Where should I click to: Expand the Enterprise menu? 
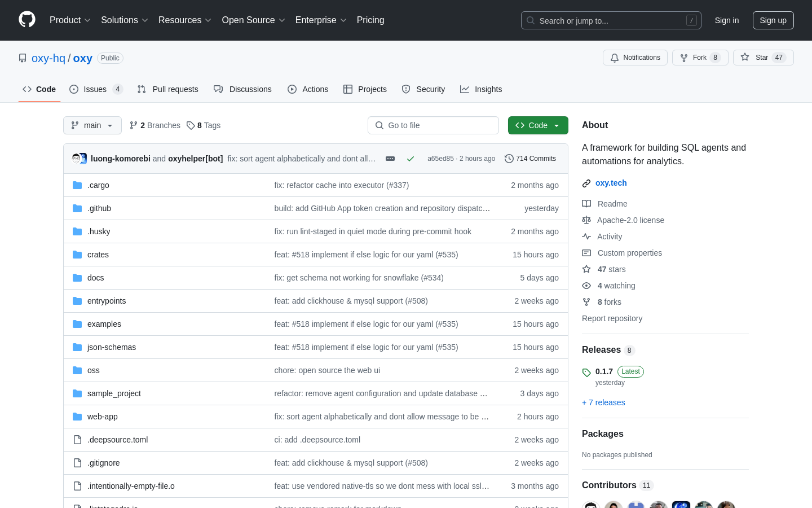[321, 20]
